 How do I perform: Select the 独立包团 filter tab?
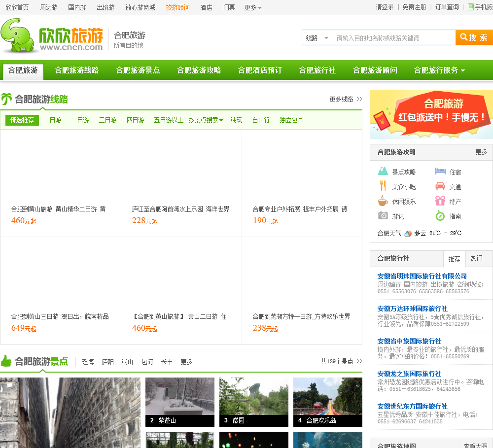tap(291, 120)
